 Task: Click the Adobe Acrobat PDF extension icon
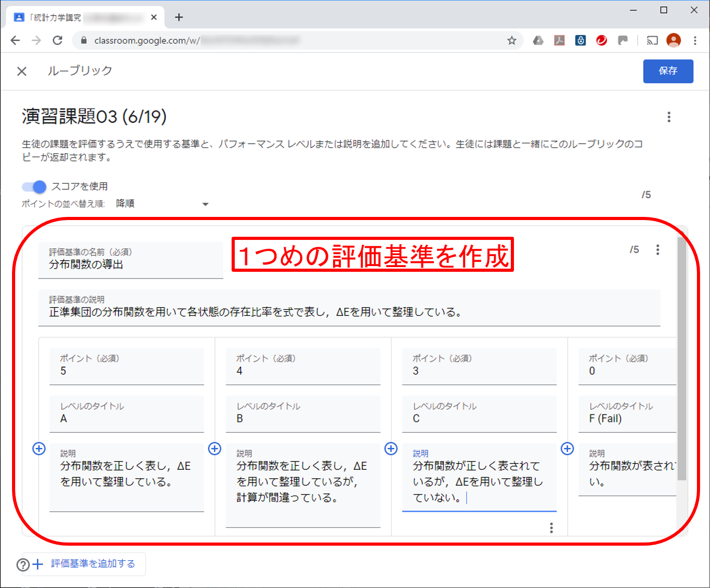pyautogui.click(x=559, y=40)
